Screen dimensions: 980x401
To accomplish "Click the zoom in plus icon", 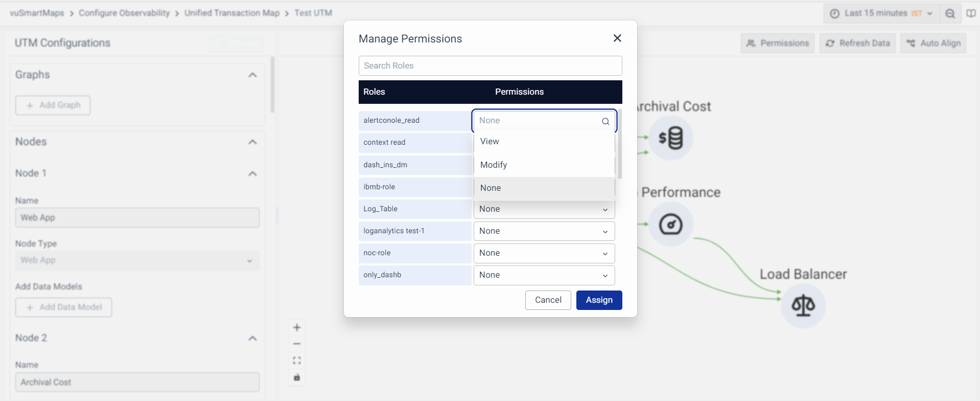I will tap(297, 328).
